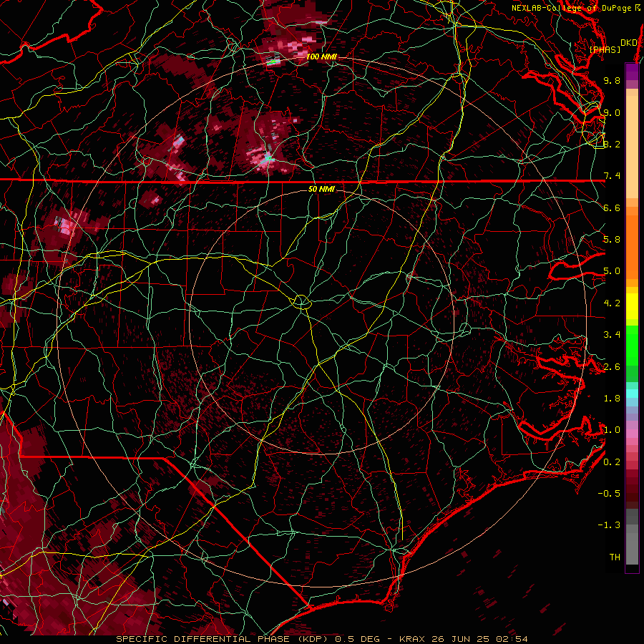Click the -1.3 value on the color scale
The height and width of the screenshot is (644, 644).
tap(609, 525)
